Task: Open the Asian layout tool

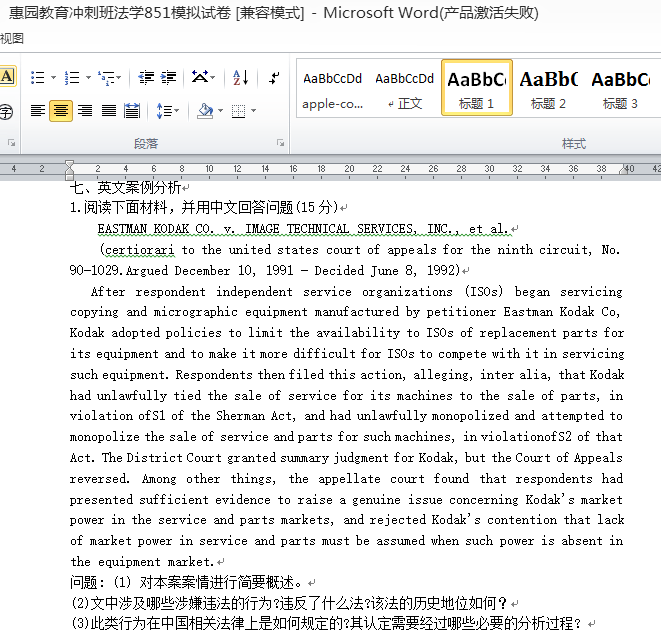Action: click(x=200, y=77)
